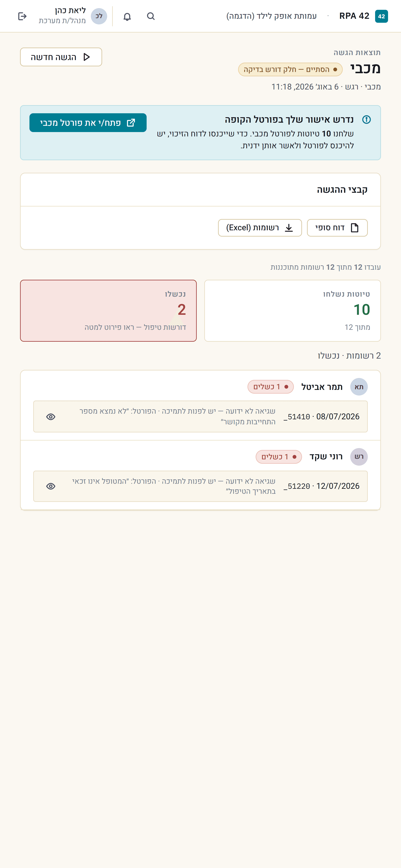This screenshot has width=401, height=868.
Task: Open the Maccabi portal button
Action: 88,123
